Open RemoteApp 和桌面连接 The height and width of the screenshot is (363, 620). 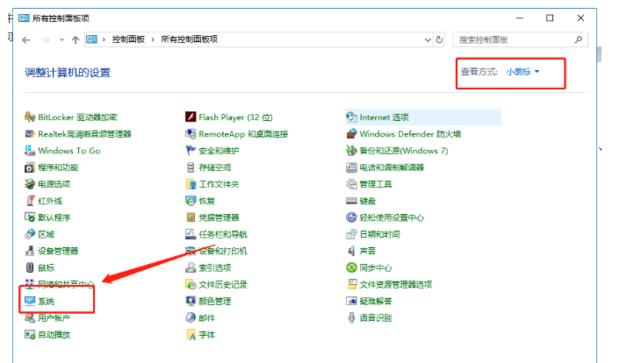[x=236, y=134]
